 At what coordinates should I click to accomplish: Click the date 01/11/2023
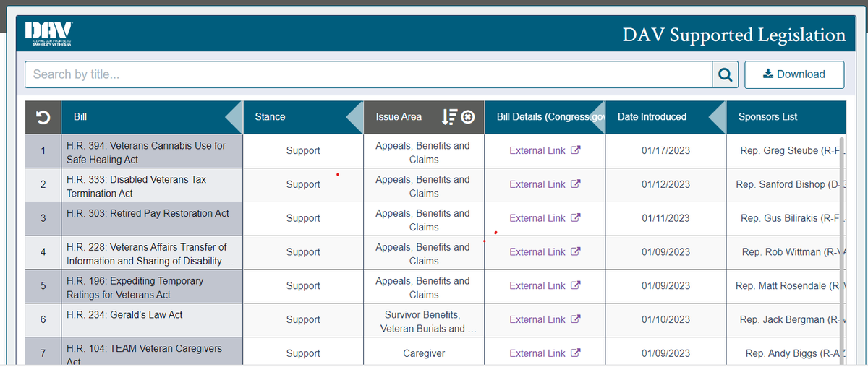665,218
